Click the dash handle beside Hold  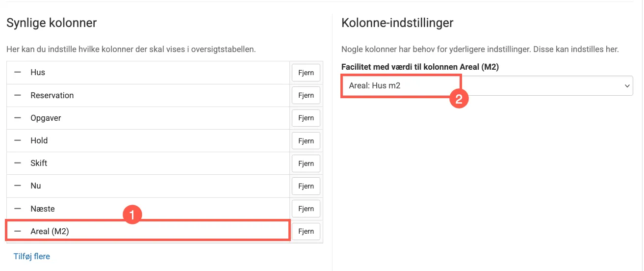[x=18, y=140]
